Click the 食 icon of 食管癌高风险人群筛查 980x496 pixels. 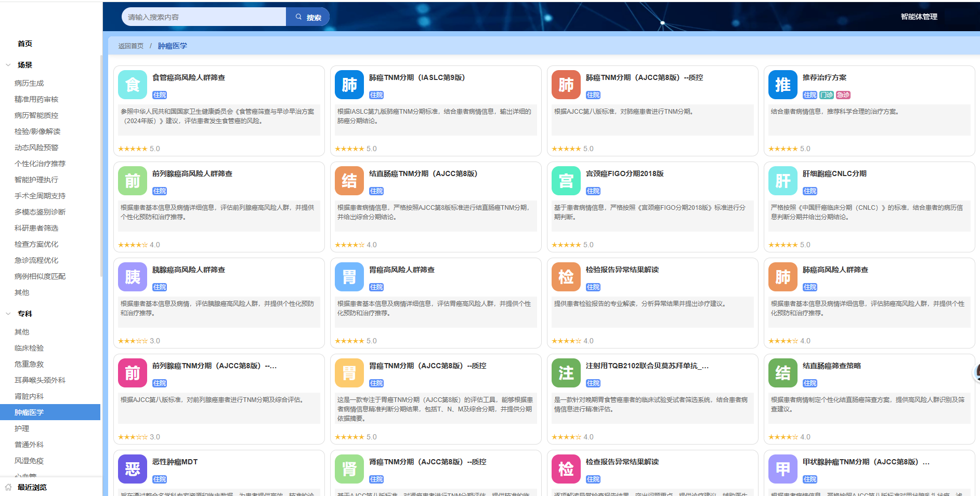[x=133, y=85]
